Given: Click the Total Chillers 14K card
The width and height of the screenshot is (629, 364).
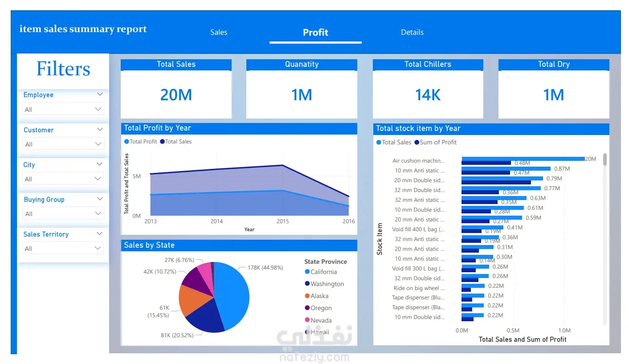Looking at the screenshot, I should click(x=428, y=89).
